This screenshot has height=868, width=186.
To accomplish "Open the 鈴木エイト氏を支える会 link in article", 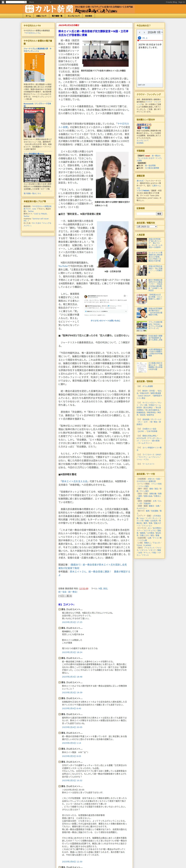I will click(75, 481).
